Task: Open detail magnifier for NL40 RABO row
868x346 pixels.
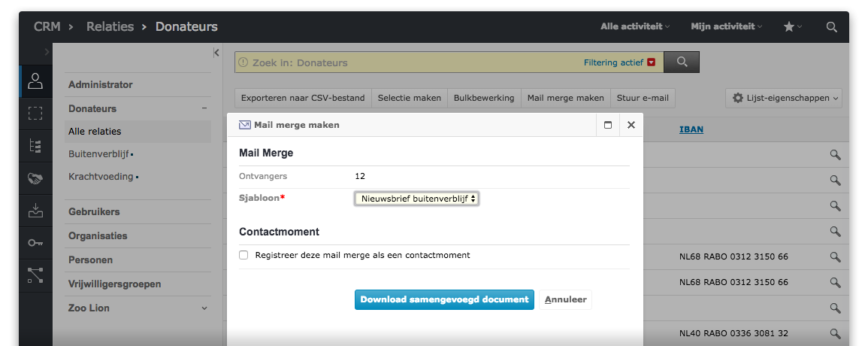Action: click(x=836, y=333)
